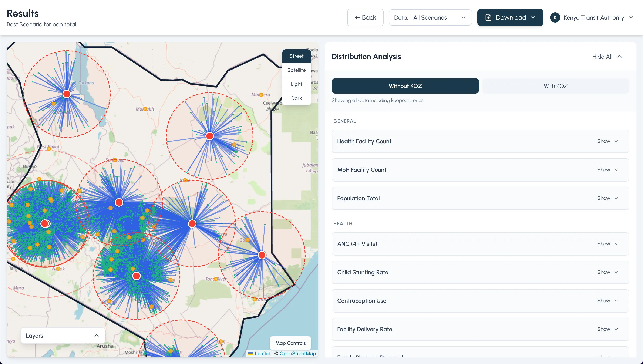Viewport: 643px width, 364px height.
Task: Switch to With KOZ view
Action: point(555,86)
